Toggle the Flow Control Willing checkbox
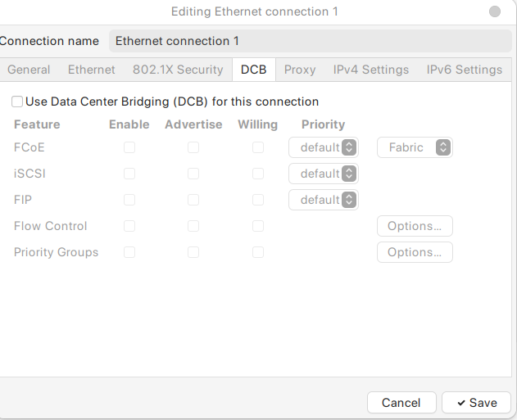This screenshot has width=517, height=420. (258, 226)
